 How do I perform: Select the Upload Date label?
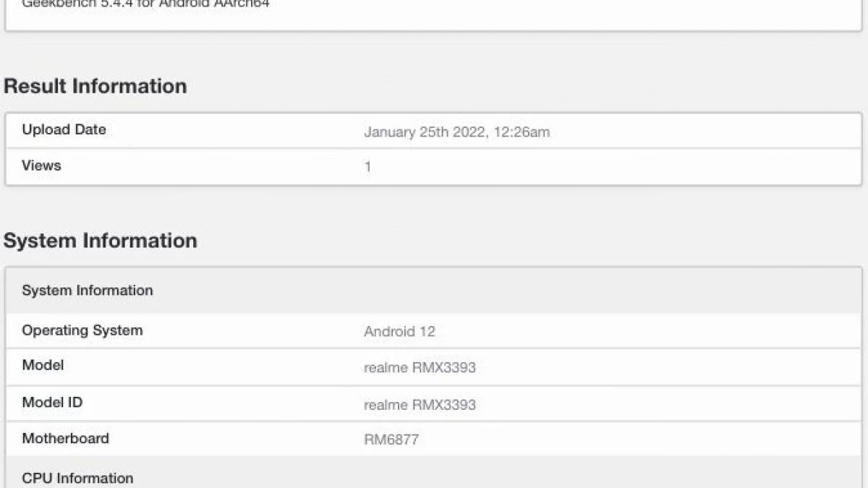[x=64, y=130]
